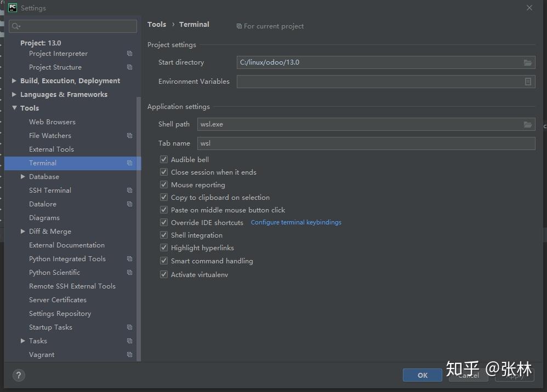The width and height of the screenshot is (547, 392).
Task: Uncheck the Activate virtualenv option
Action: [164, 275]
